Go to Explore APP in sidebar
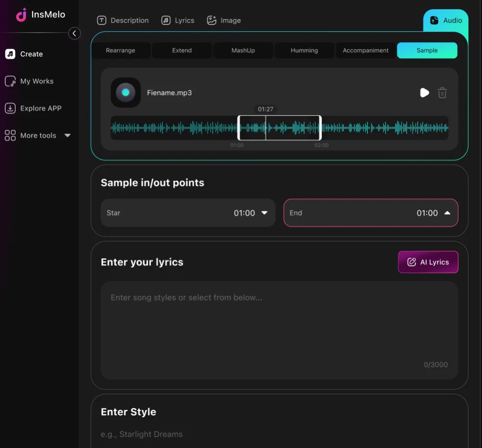This screenshot has height=448, width=482. [x=33, y=108]
